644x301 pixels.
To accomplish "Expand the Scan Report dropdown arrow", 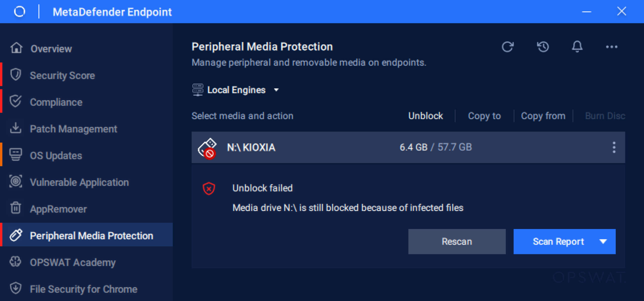I will (603, 241).
